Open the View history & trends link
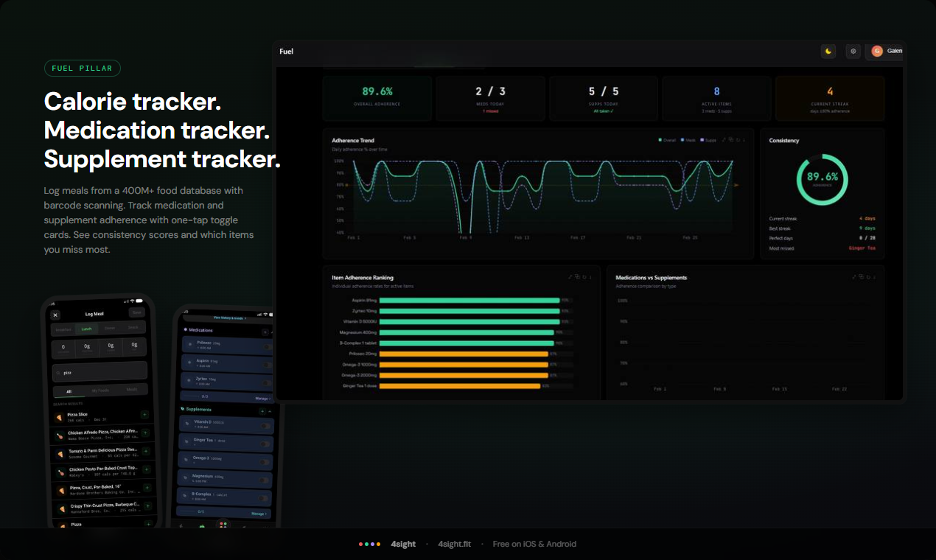Viewport: 936px width, 560px height. click(x=230, y=318)
